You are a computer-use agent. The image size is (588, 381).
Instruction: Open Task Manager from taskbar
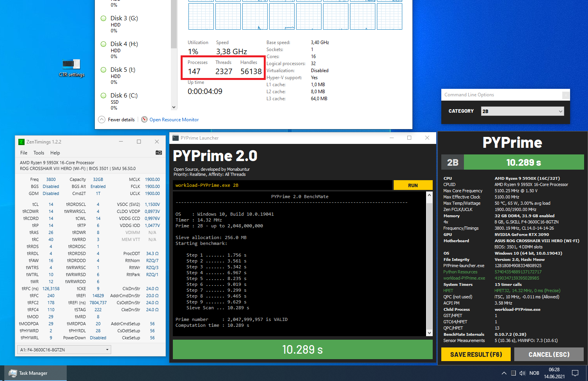(36, 373)
